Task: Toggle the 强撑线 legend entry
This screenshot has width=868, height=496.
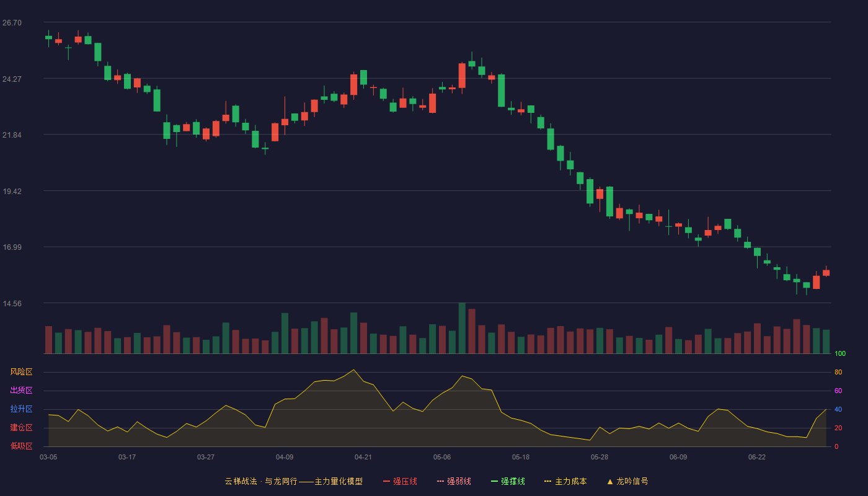Action: coord(508,481)
